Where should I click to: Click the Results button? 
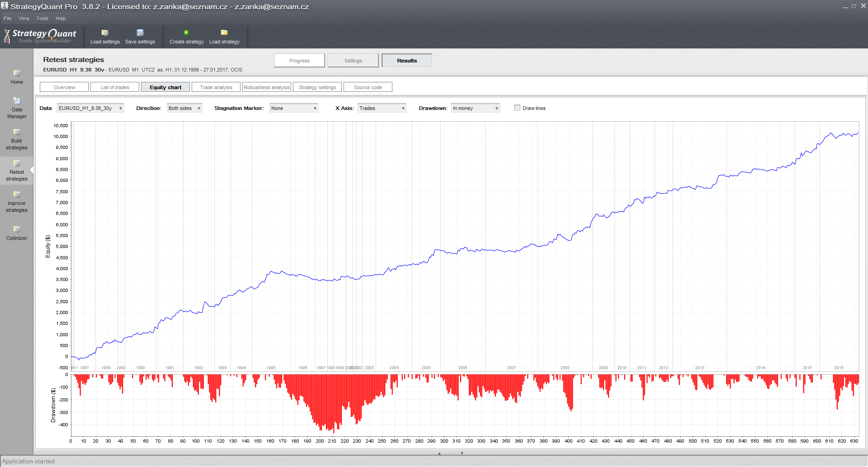point(407,61)
